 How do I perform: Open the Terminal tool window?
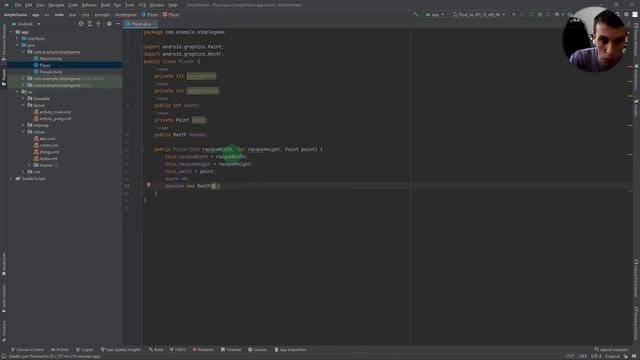pyautogui.click(x=231, y=350)
